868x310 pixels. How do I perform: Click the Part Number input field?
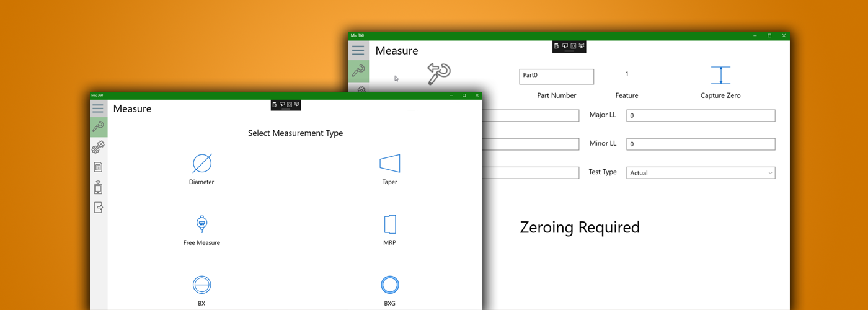(556, 76)
